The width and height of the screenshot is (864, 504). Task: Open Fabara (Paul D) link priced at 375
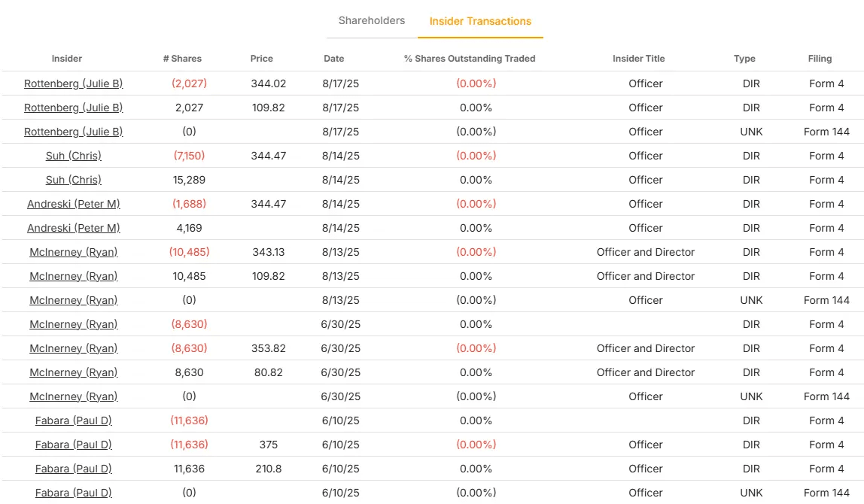pos(74,445)
